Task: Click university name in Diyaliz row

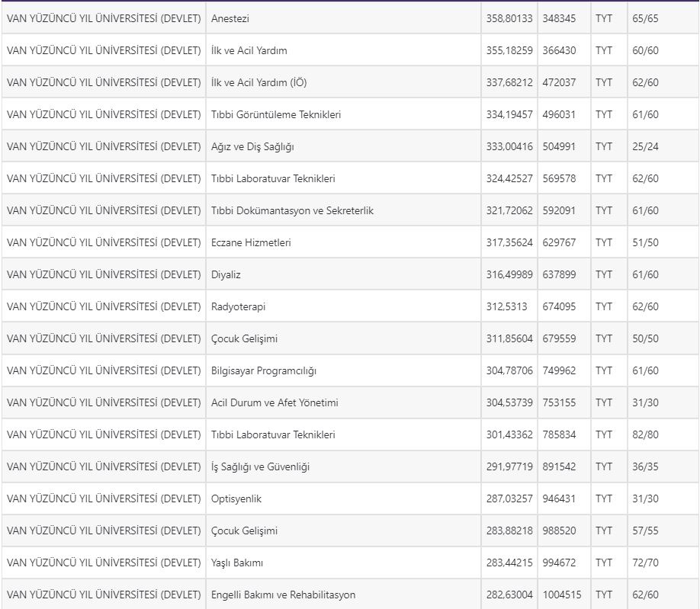Action: (x=104, y=275)
